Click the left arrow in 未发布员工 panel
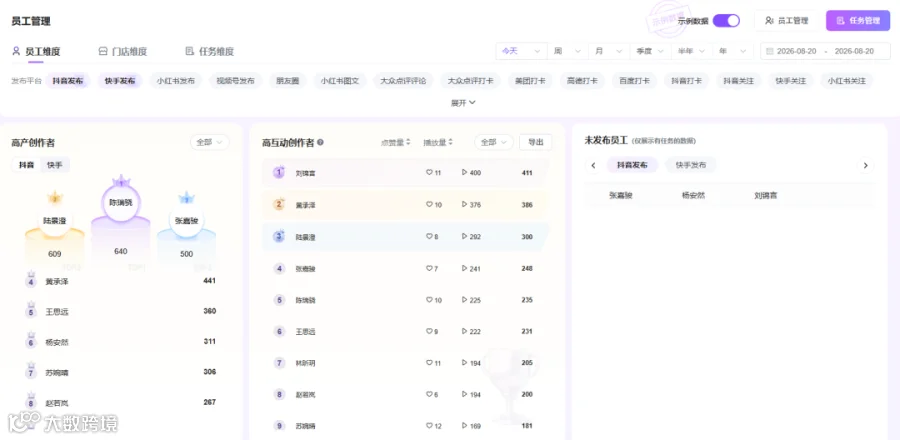Screen dimensions: 900x440 [593, 166]
